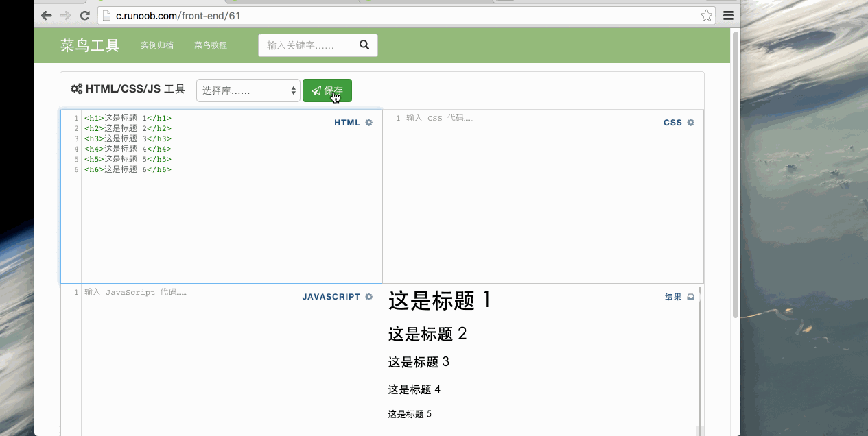Click the browser forward arrow
The image size is (868, 436).
65,15
